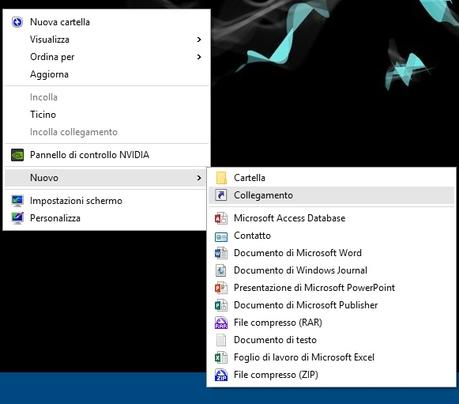Create Documento di testo
The width and height of the screenshot is (459, 404).
[x=331, y=340]
